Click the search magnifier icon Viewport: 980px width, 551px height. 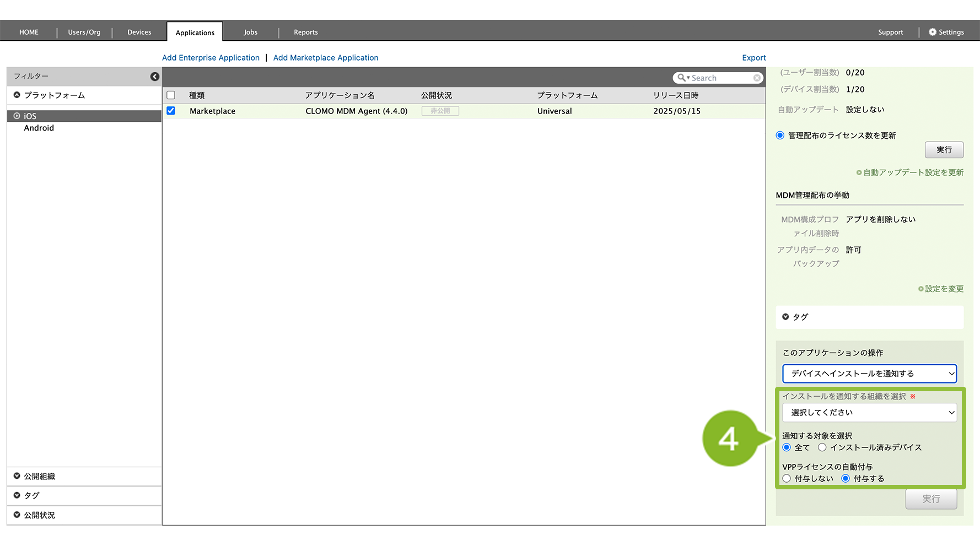682,78
